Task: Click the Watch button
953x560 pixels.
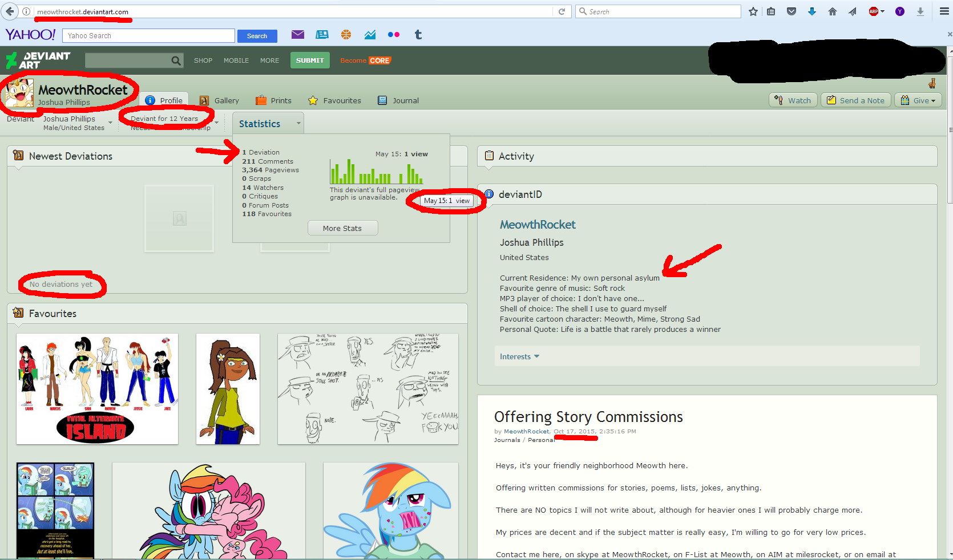Action: click(793, 100)
